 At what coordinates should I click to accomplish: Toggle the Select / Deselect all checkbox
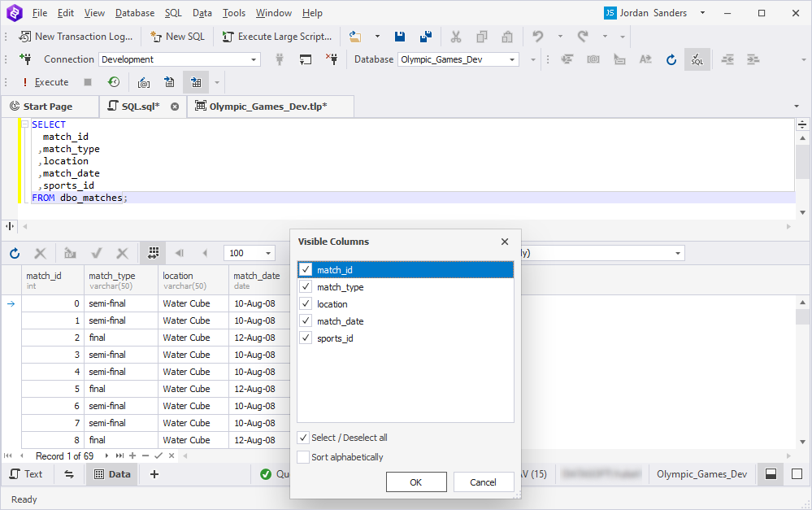(x=303, y=438)
